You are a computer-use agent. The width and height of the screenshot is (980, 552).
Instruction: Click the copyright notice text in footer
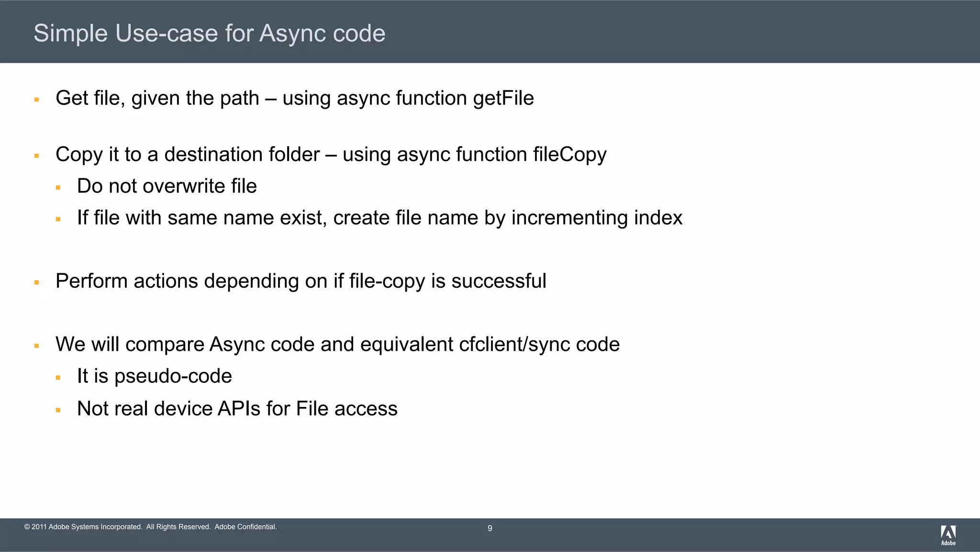[x=150, y=527]
